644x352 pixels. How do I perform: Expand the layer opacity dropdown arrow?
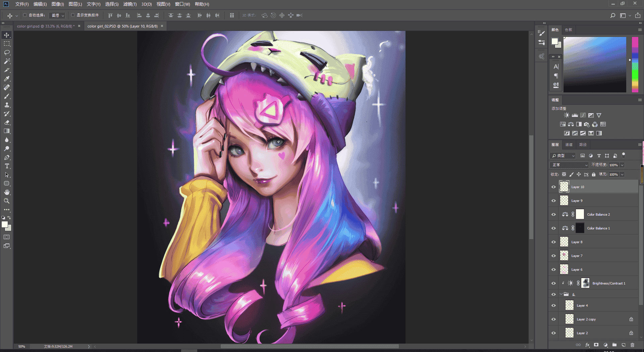[622, 165]
